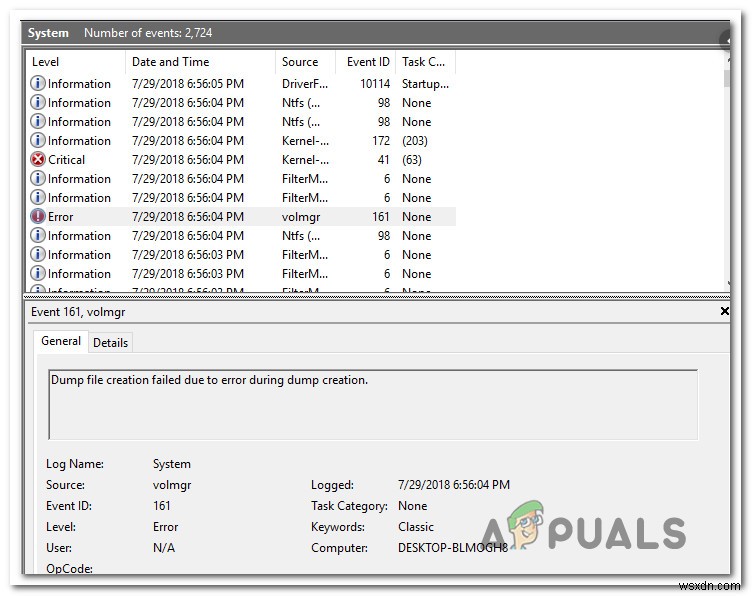
Task: Click the Log Name System value
Action: [172, 464]
